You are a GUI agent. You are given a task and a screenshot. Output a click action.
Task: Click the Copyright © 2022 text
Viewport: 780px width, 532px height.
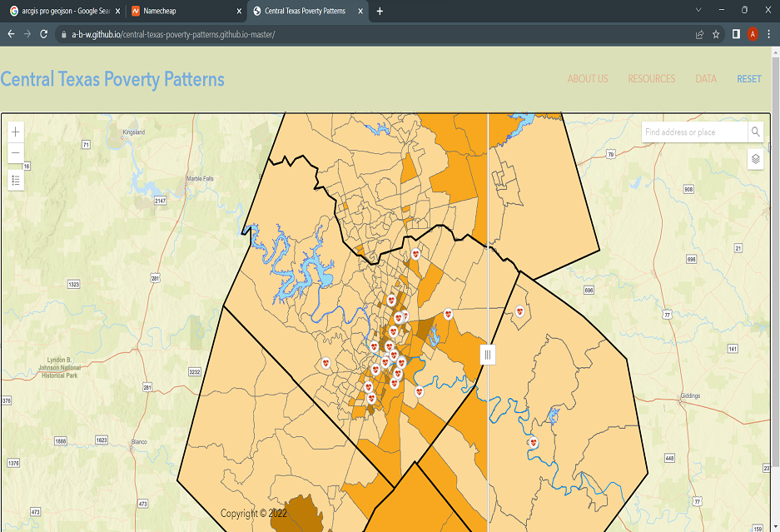click(x=254, y=514)
